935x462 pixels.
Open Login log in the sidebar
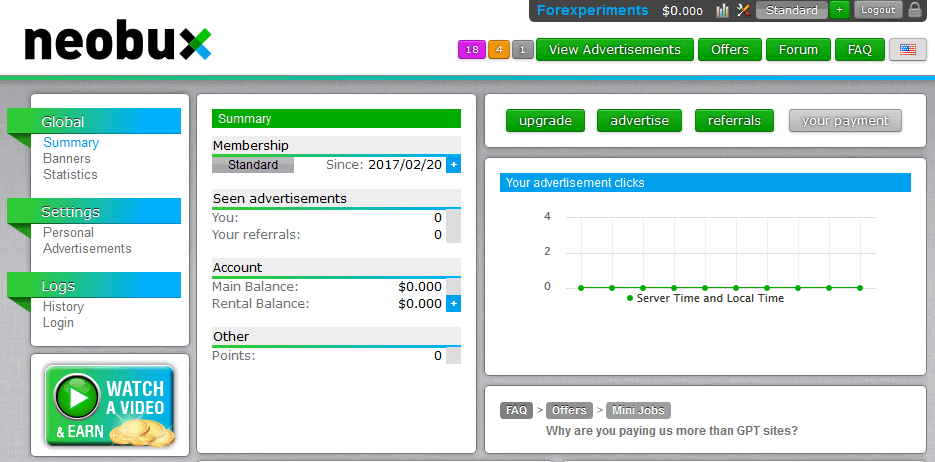coord(58,323)
